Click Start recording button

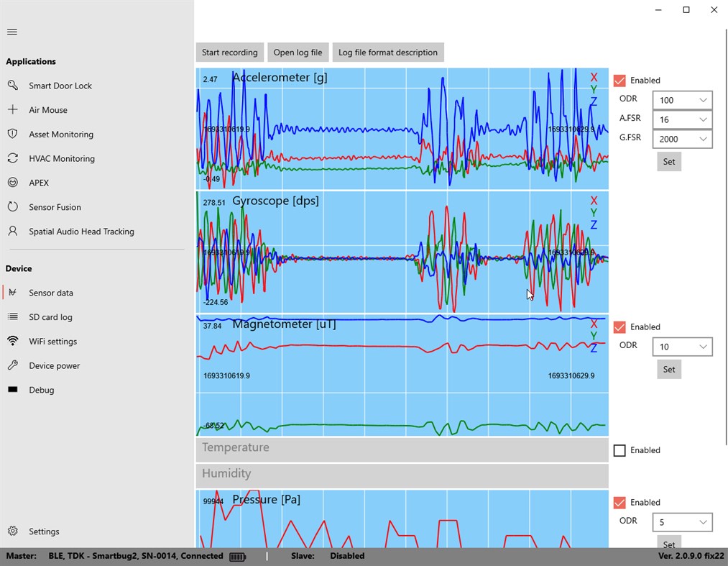tap(230, 52)
